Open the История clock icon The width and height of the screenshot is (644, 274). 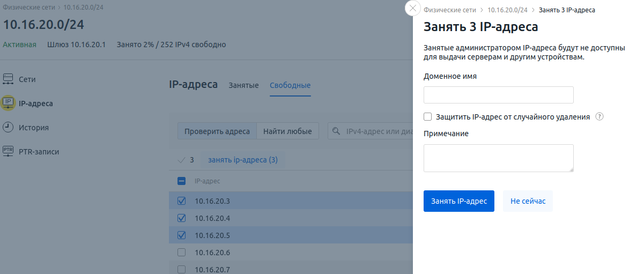[8, 127]
